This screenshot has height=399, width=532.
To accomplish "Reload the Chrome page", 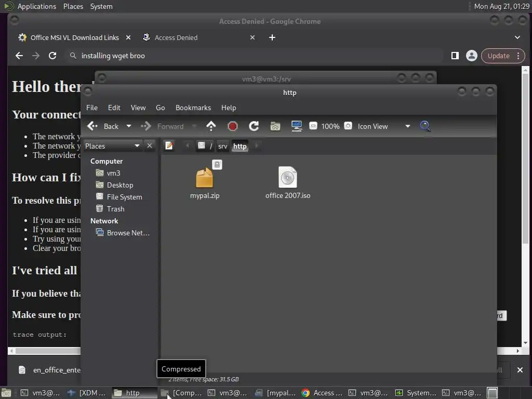I will (x=52, y=56).
